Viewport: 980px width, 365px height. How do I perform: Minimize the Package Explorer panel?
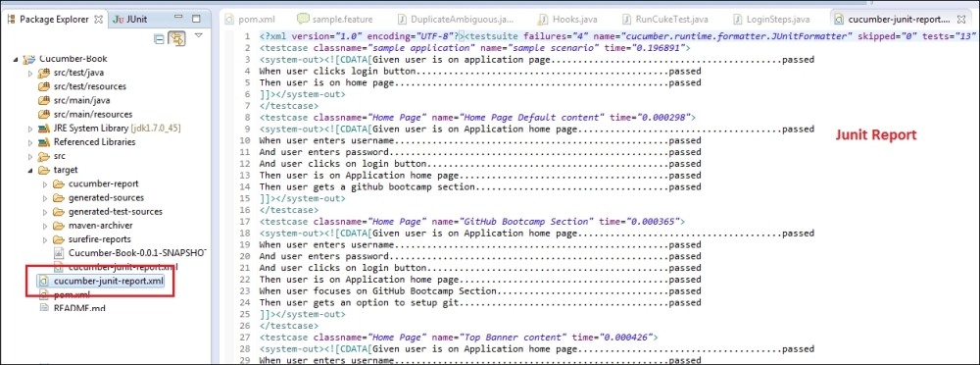pos(178,19)
